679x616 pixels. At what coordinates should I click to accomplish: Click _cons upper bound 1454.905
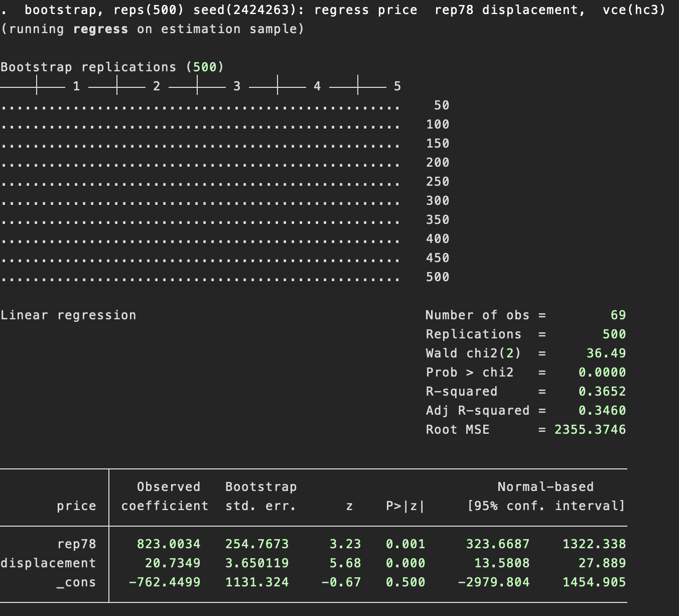[594, 582]
